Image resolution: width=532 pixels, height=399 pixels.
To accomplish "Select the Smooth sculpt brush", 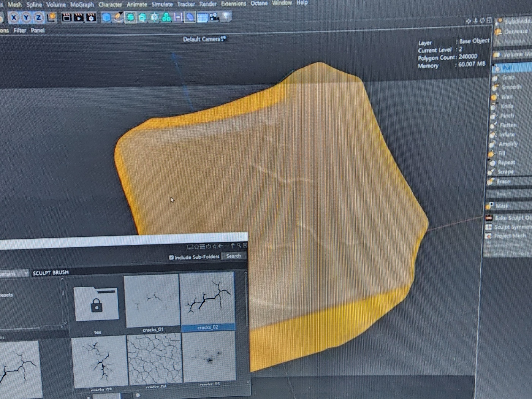I will (511, 87).
